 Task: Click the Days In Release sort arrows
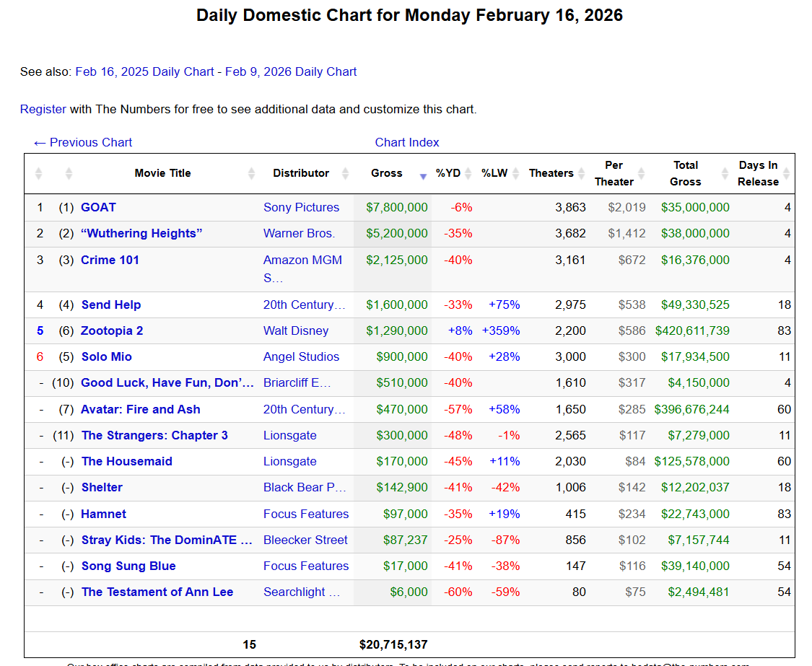click(786, 174)
